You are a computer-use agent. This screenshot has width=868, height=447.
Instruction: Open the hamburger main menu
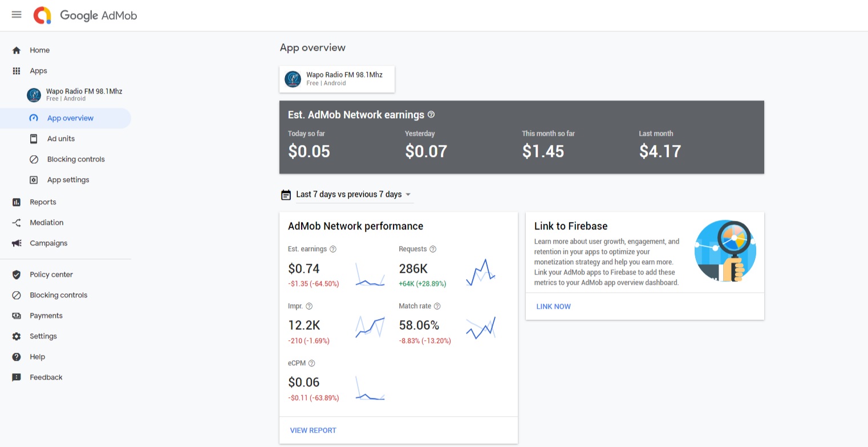tap(17, 15)
